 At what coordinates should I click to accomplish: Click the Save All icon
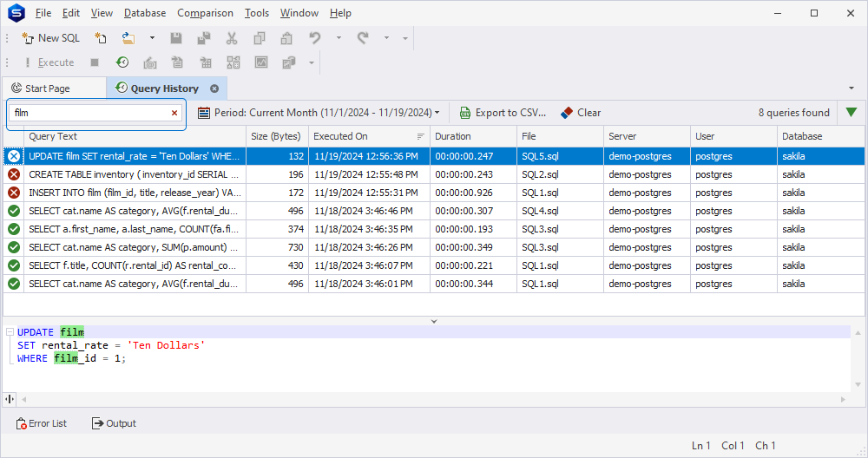click(204, 38)
